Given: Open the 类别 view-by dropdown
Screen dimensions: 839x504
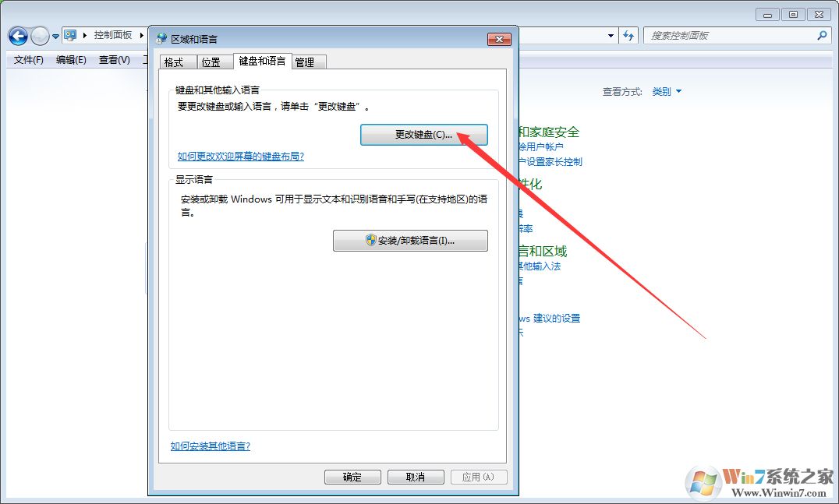Looking at the screenshot, I should point(667,91).
